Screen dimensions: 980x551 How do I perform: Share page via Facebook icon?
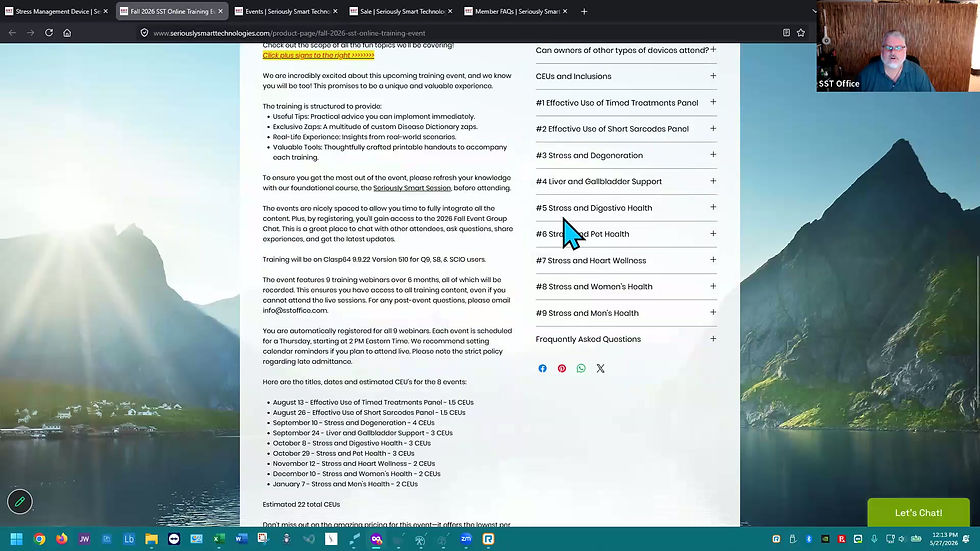coord(542,369)
